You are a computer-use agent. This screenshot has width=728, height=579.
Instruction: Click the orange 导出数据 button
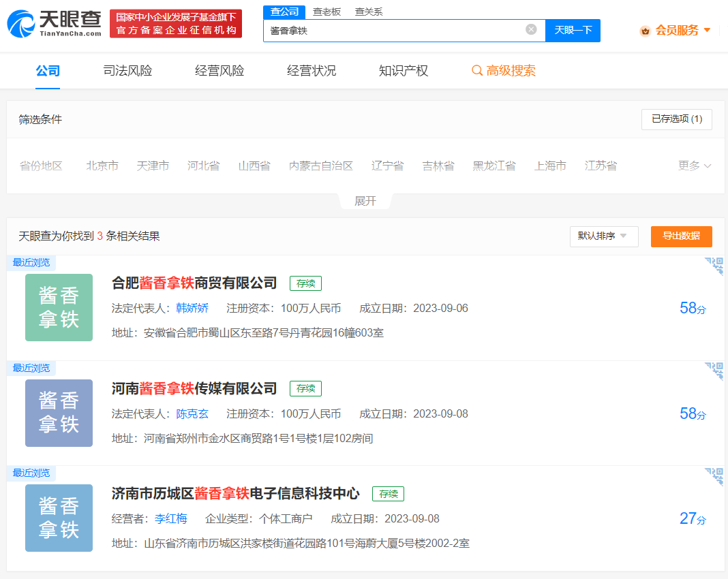tap(681, 236)
